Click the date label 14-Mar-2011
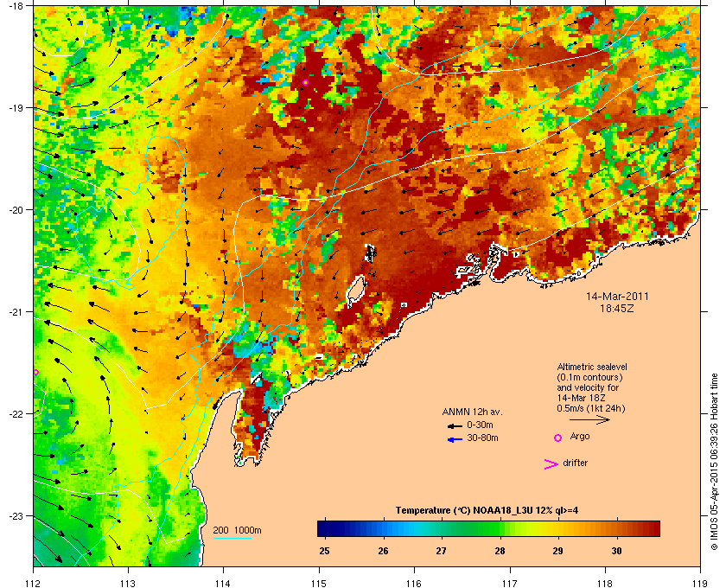The image size is (726, 588). coord(617,296)
